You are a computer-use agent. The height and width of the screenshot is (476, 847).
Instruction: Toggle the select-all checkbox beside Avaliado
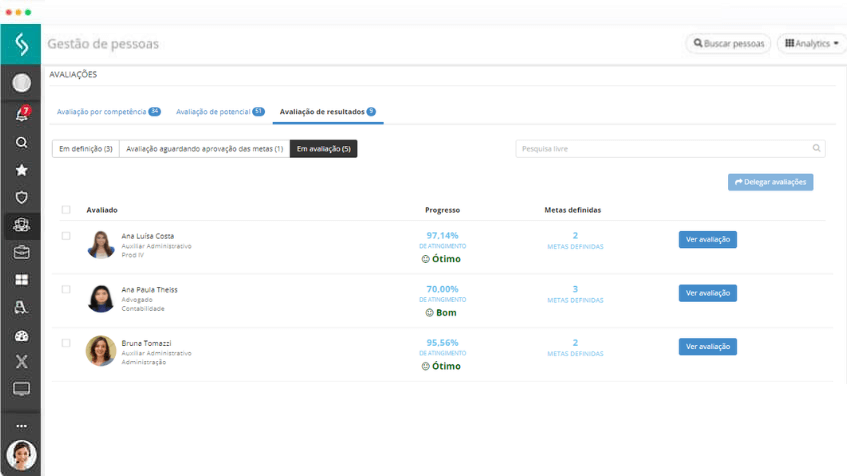(66, 210)
